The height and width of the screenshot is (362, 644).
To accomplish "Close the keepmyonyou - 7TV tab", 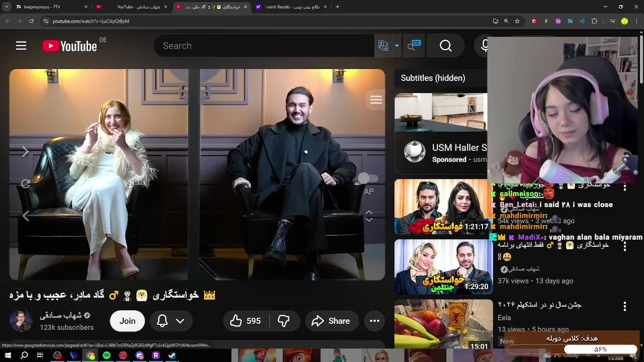I will pyautogui.click(x=86, y=7).
